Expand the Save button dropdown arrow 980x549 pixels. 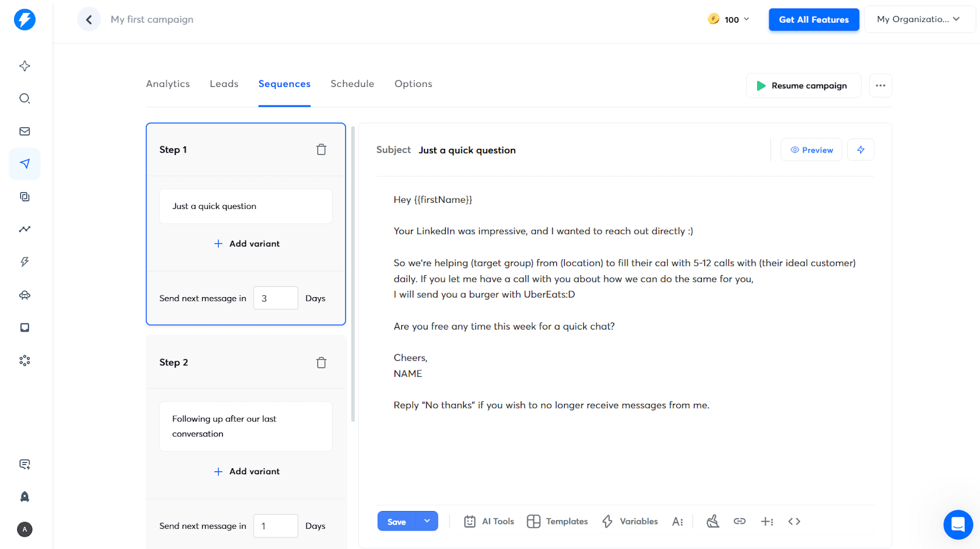(427, 521)
